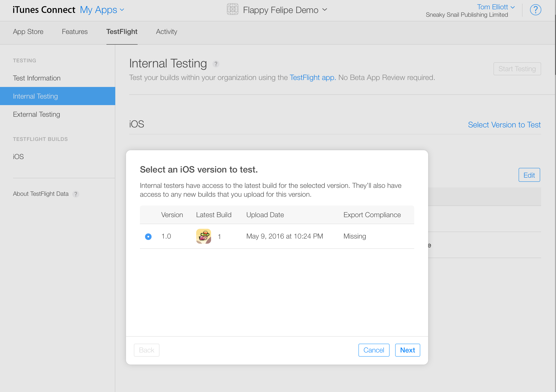Click the Flappy Felipe Demo placeholder app icon
556x392 pixels.
[232, 10]
